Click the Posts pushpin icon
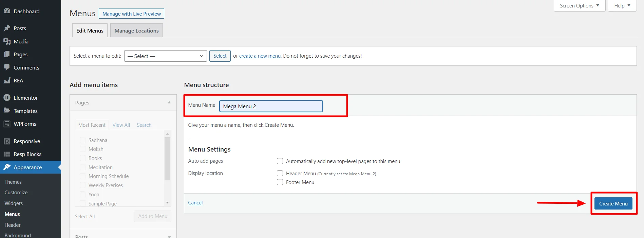The height and width of the screenshot is (238, 644). 7,28
